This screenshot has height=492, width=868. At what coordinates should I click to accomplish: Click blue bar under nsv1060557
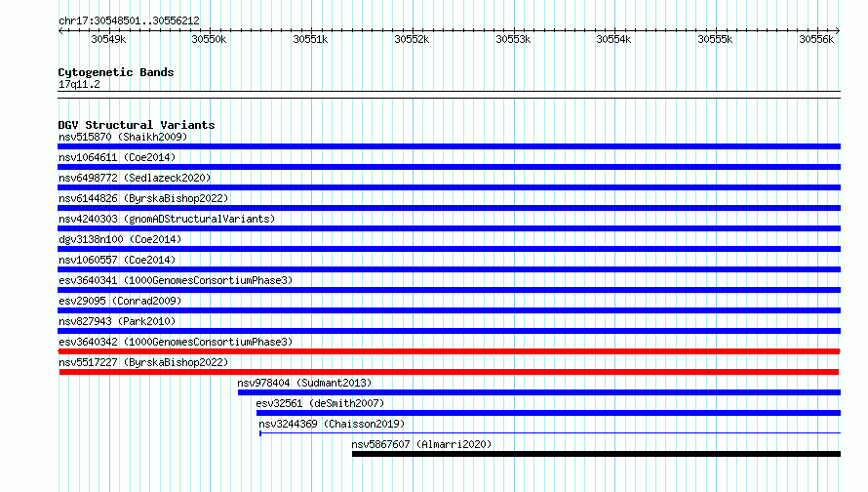point(449,269)
